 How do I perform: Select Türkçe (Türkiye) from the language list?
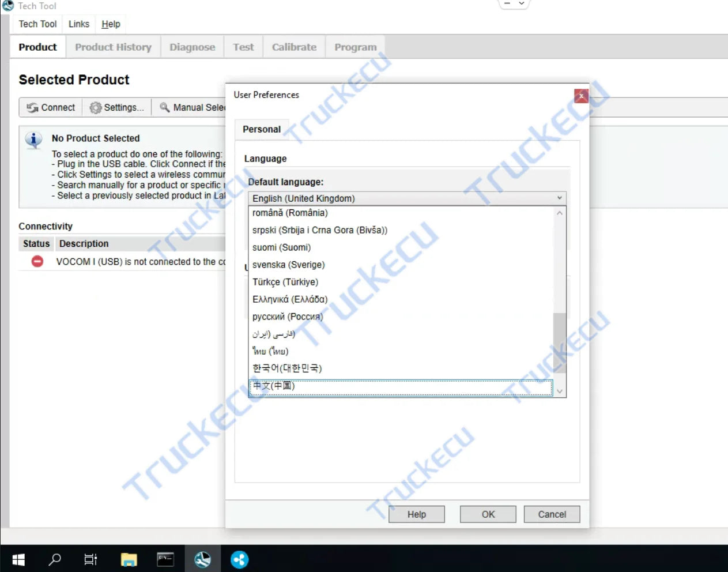pyautogui.click(x=285, y=282)
